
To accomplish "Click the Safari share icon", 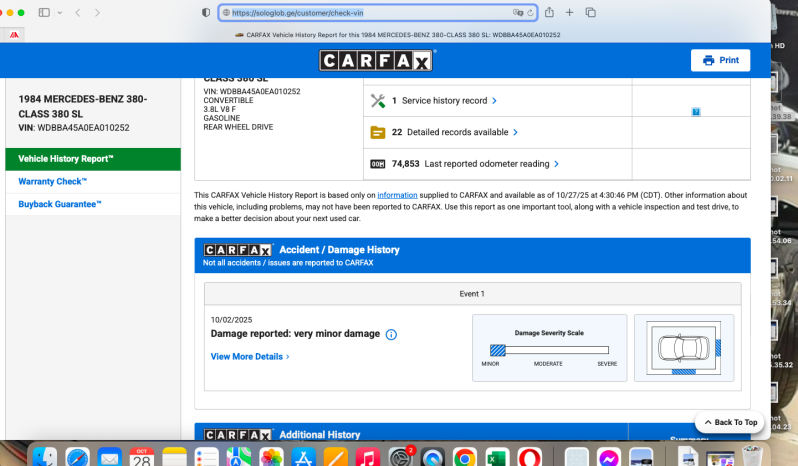I will [x=549, y=12].
